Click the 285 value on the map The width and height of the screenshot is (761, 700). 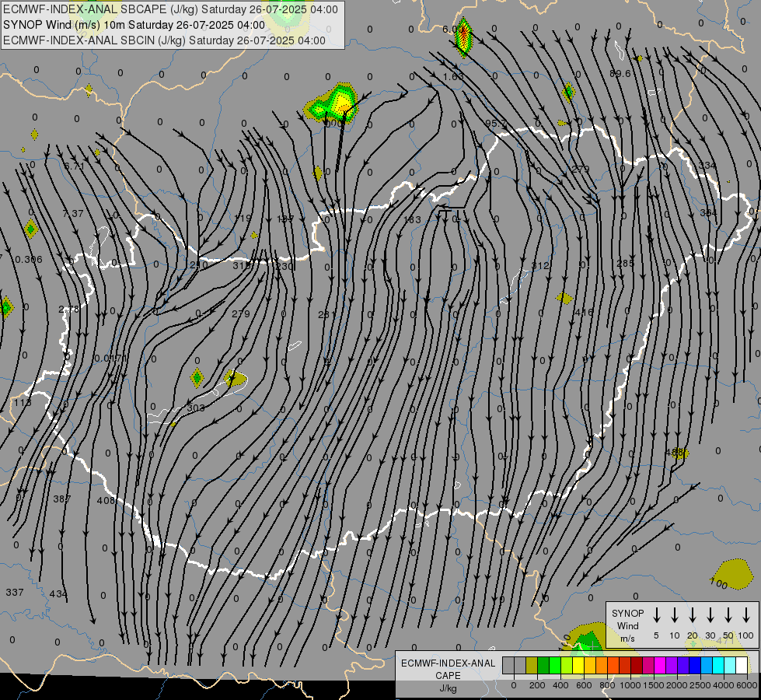(625, 264)
